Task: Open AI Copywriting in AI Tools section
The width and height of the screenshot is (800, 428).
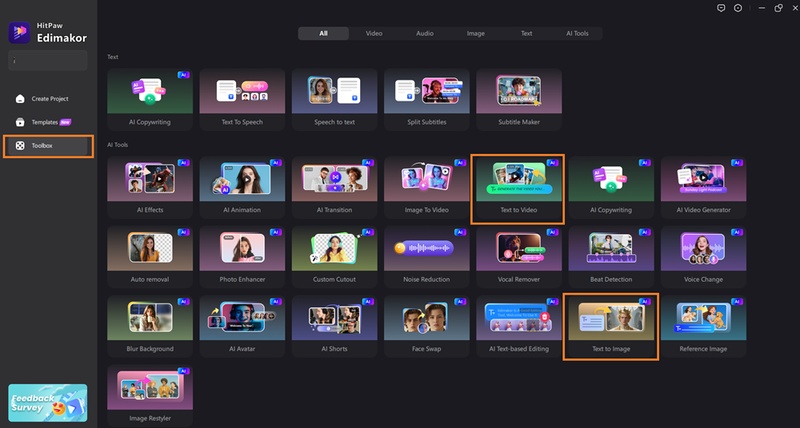Action: tap(611, 187)
